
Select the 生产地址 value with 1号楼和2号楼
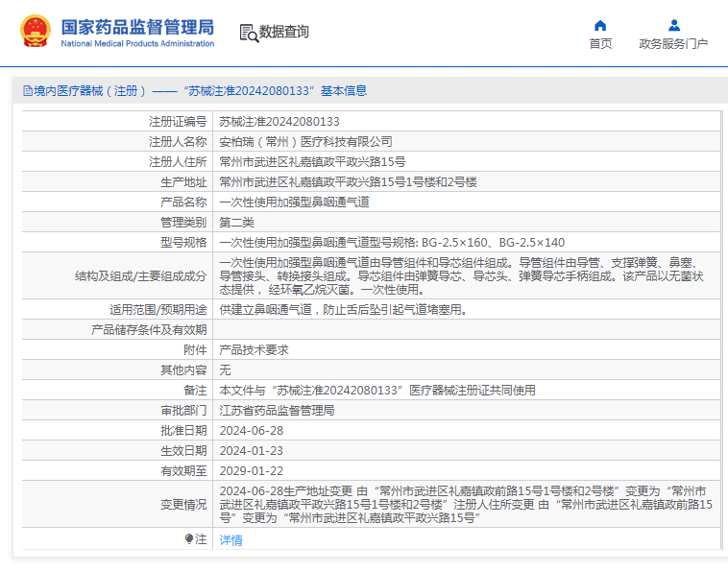tap(349, 181)
